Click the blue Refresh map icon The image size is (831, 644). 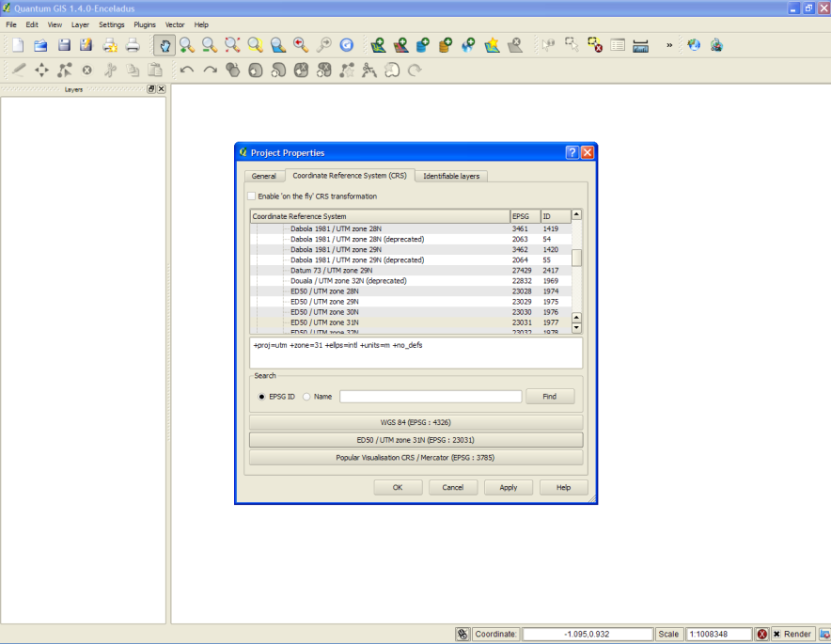(x=346, y=45)
